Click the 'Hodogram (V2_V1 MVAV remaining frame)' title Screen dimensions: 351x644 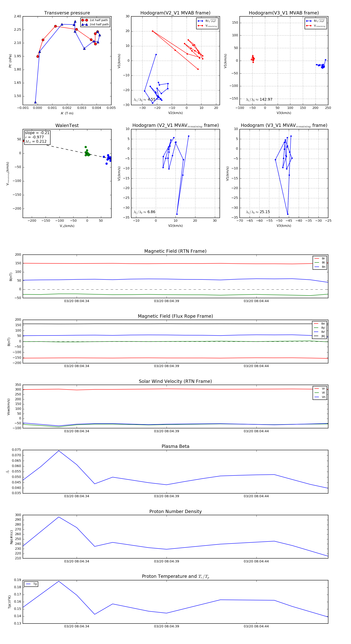175,125
